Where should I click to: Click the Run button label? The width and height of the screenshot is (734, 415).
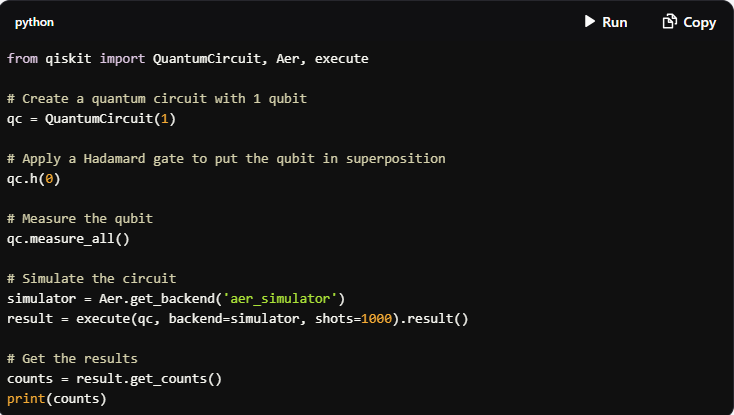[x=615, y=22]
